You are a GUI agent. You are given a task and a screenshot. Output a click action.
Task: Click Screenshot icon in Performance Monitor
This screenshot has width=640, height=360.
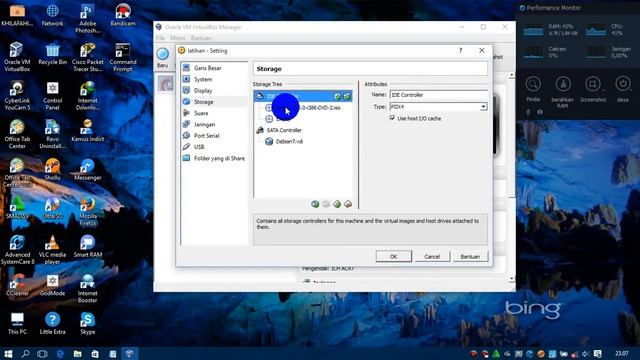coord(593,84)
